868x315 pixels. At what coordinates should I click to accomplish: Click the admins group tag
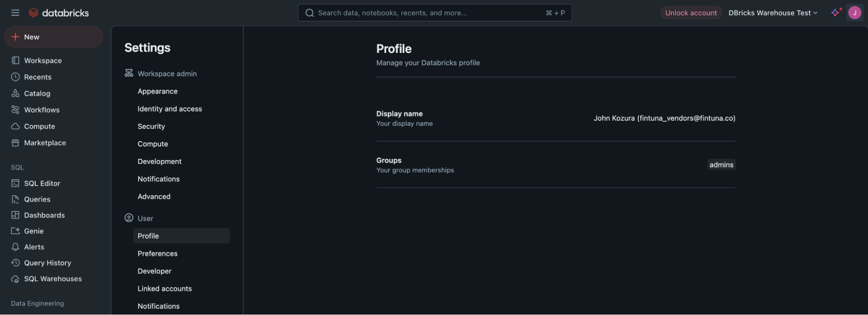pyautogui.click(x=721, y=164)
